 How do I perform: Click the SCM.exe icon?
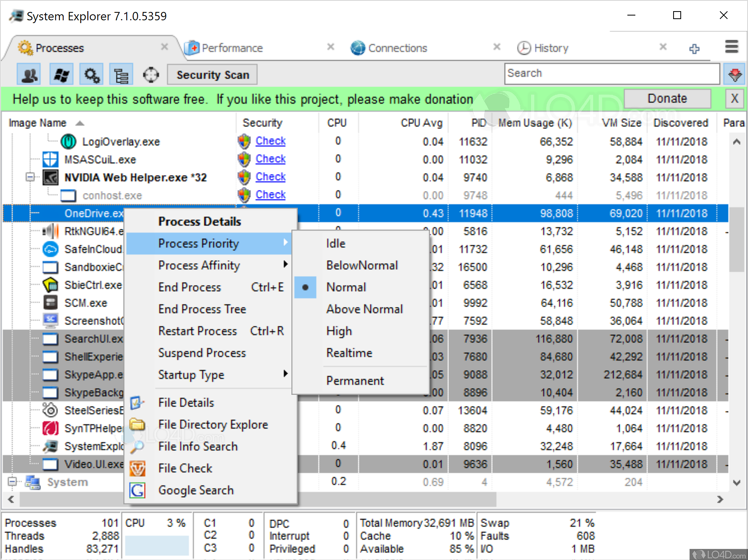51,302
